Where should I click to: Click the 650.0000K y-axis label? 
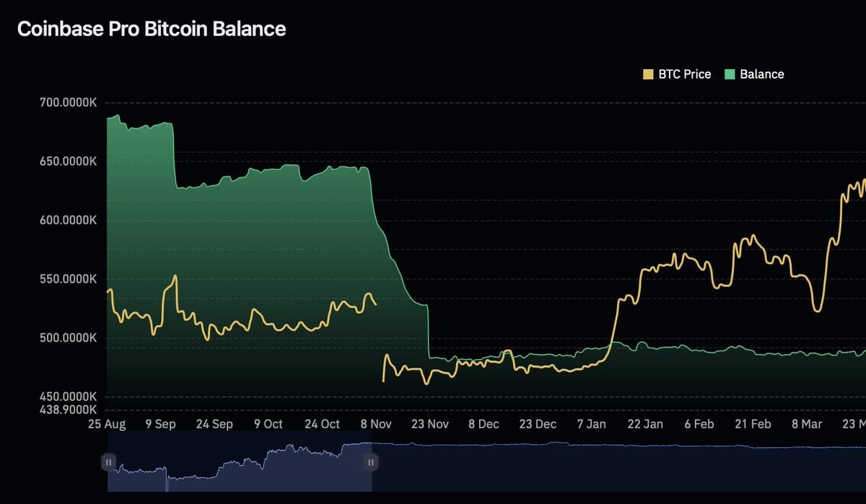pos(68,162)
